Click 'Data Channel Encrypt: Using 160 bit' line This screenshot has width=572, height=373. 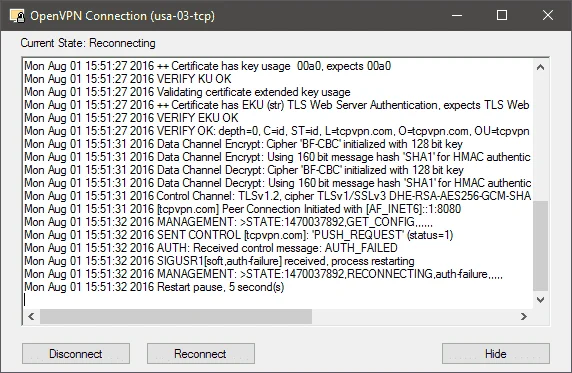277,157
